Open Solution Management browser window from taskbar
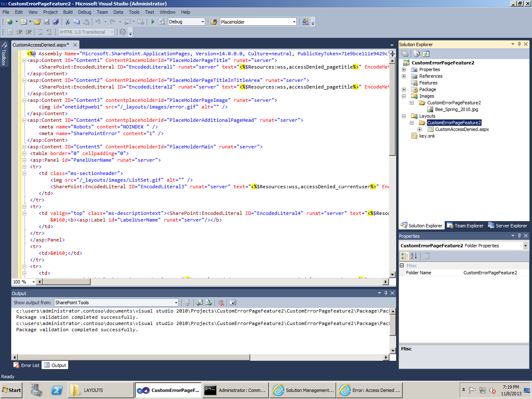532x399 pixels. [303, 390]
